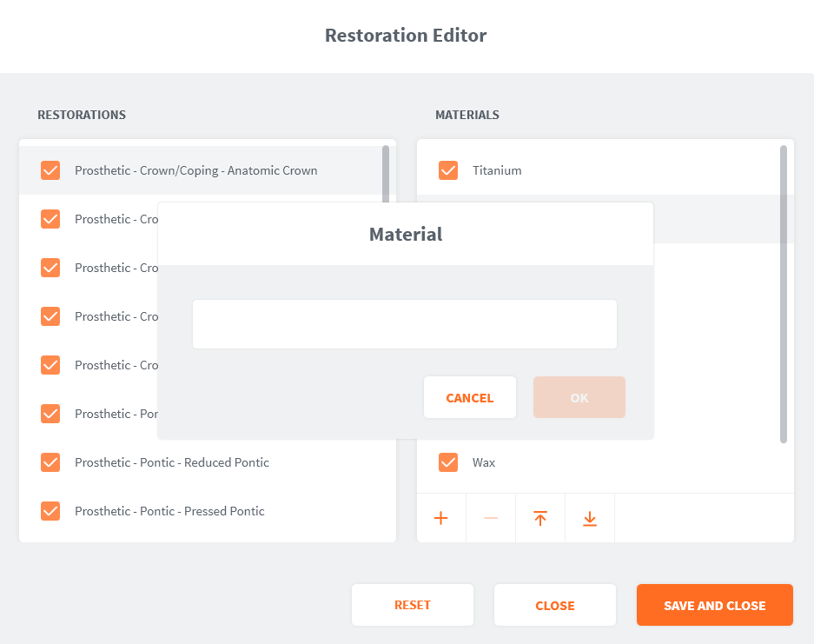Viewport: 814px width, 644px height.
Task: Toggle Reduced Pontic restoration checkbox
Action: coord(50,462)
